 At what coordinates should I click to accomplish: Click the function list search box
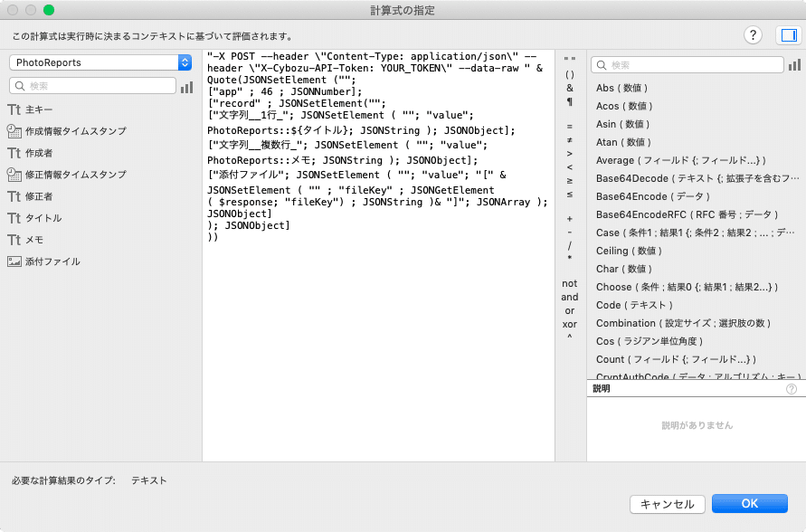tap(687, 65)
